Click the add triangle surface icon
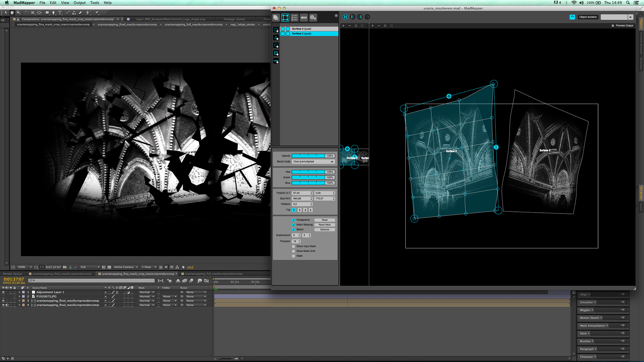This screenshot has height=362, width=644. pos(276,38)
